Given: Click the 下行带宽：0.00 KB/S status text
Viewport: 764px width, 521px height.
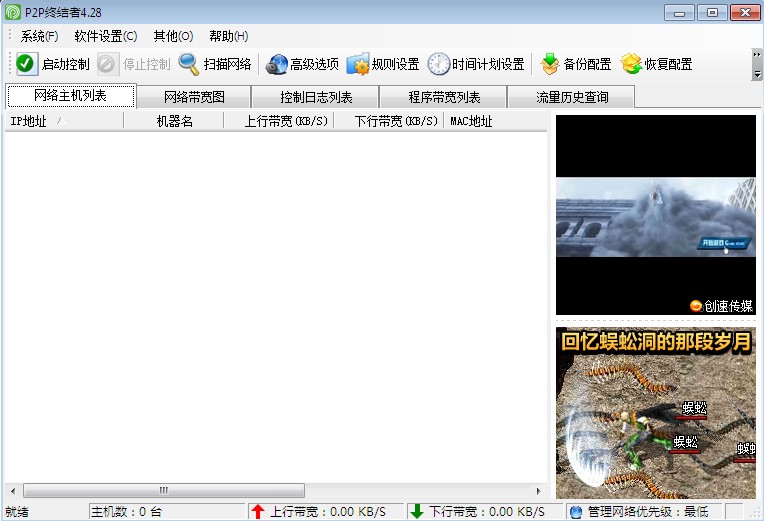Looking at the screenshot, I should 487,512.
